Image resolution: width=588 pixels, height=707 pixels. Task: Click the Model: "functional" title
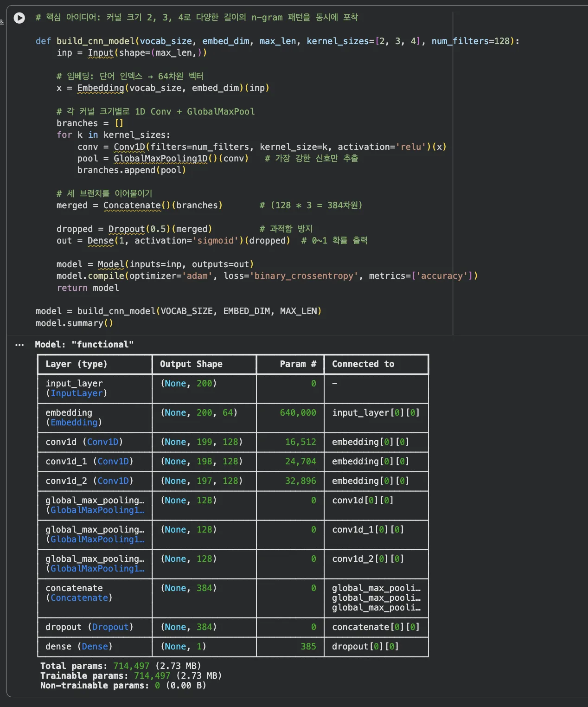tap(84, 345)
